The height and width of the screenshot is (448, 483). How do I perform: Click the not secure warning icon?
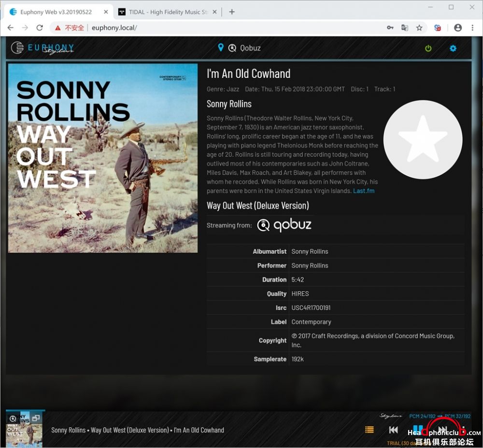point(57,28)
